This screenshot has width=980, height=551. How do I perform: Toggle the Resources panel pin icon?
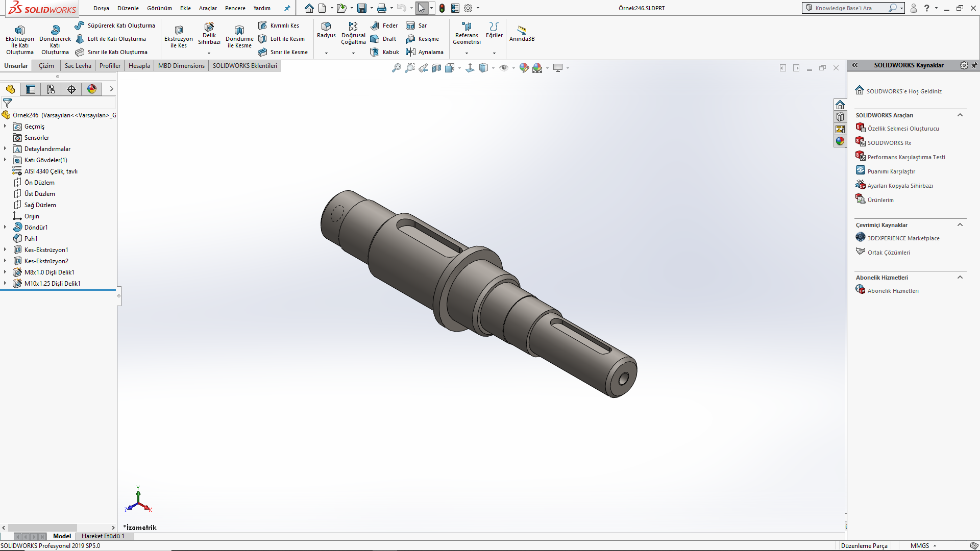[974, 65]
